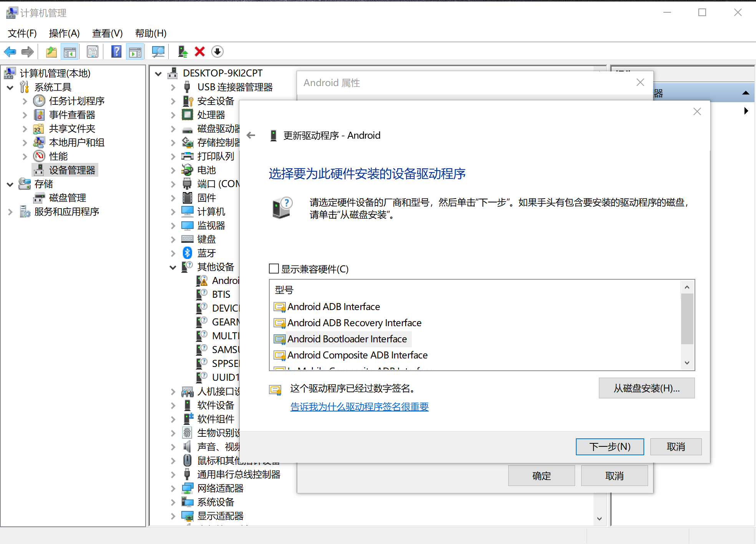756x544 pixels.
Task: Open the driver signing importance link
Action: click(x=360, y=406)
